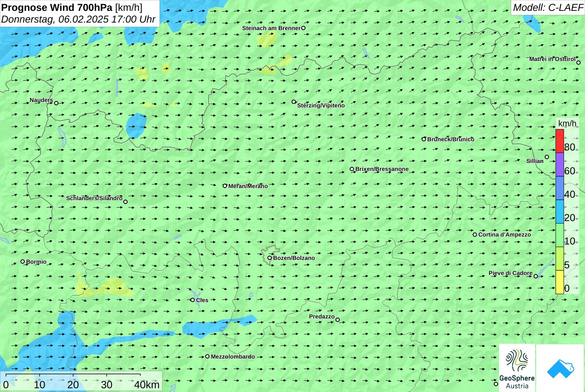Click the '40km' scale bar label
The image size is (585, 392).
coord(147,385)
